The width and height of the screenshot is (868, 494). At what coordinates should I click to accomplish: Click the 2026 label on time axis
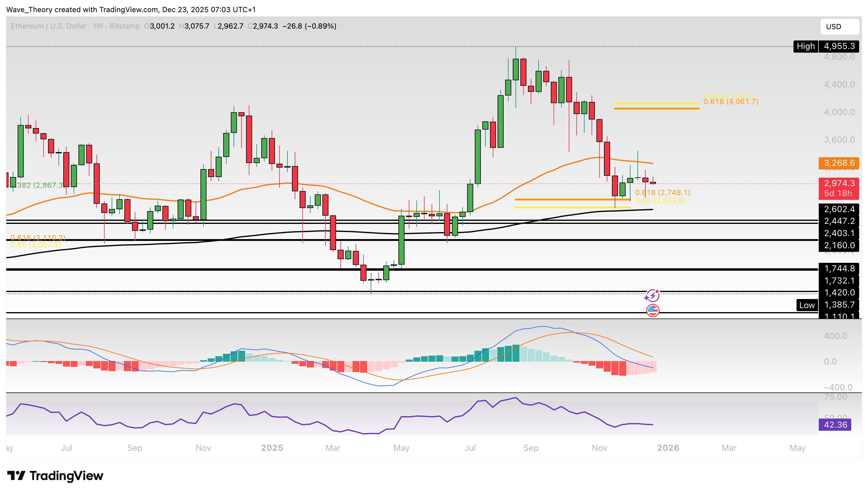(668, 448)
